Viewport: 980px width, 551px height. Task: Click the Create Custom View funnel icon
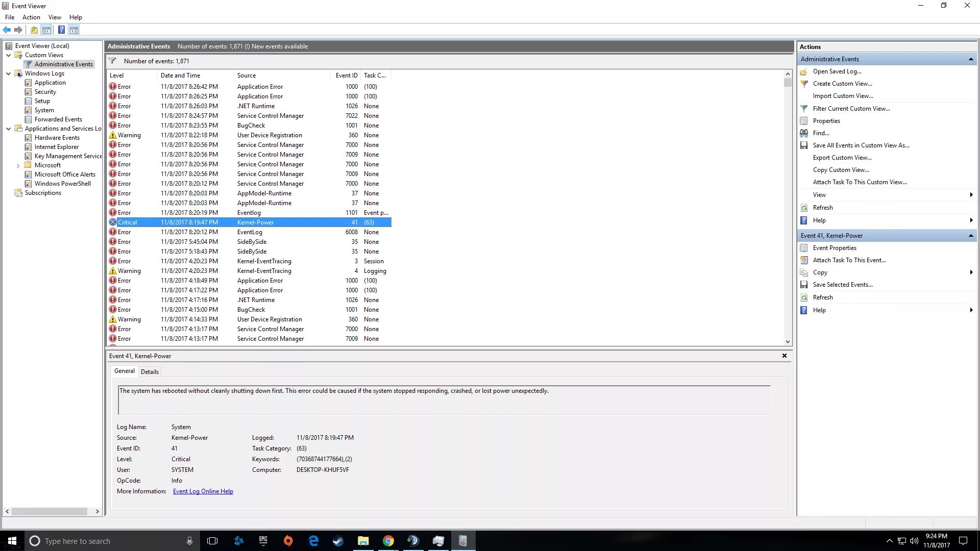click(x=804, y=84)
